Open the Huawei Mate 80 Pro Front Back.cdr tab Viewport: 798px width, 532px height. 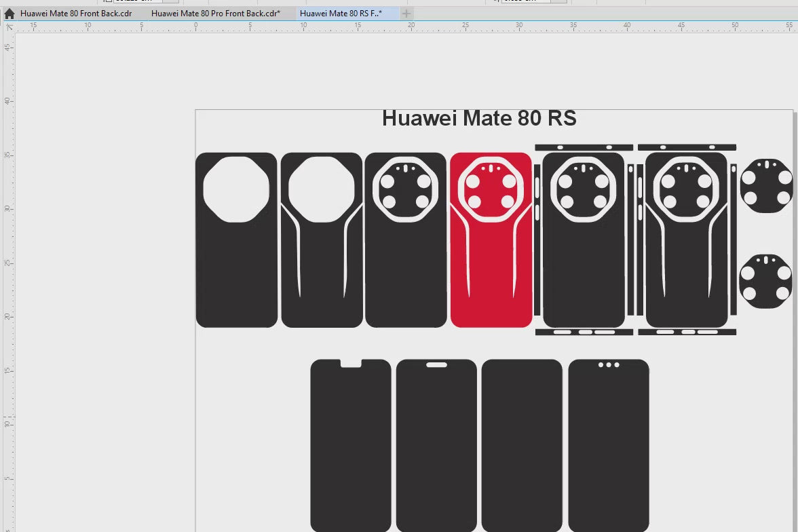215,14
